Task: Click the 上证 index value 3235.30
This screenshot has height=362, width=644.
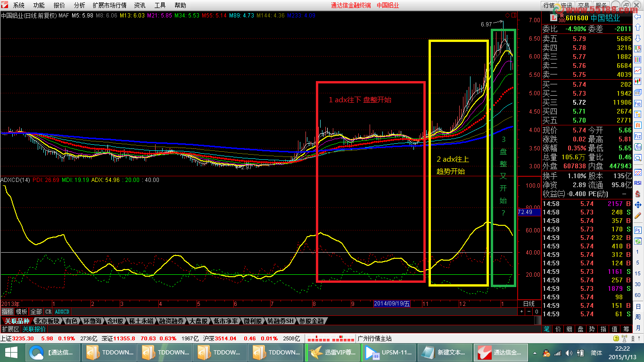Action: pos(23,338)
